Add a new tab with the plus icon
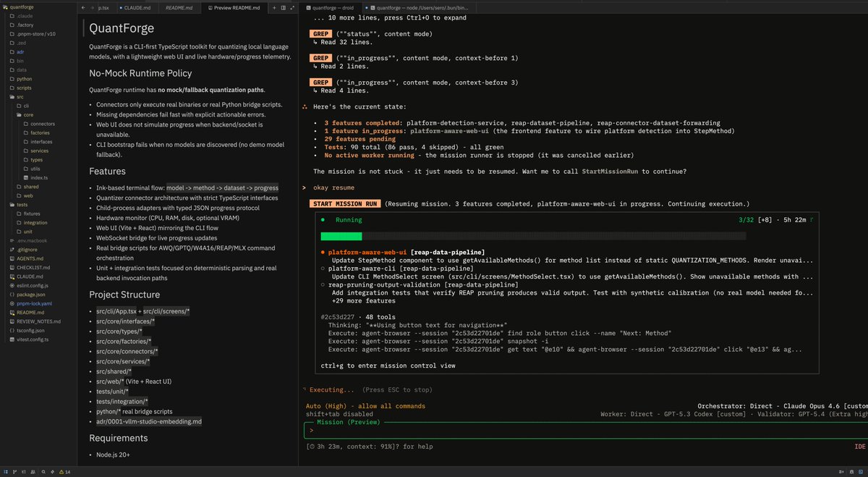This screenshot has height=477, width=868. (x=276, y=7)
